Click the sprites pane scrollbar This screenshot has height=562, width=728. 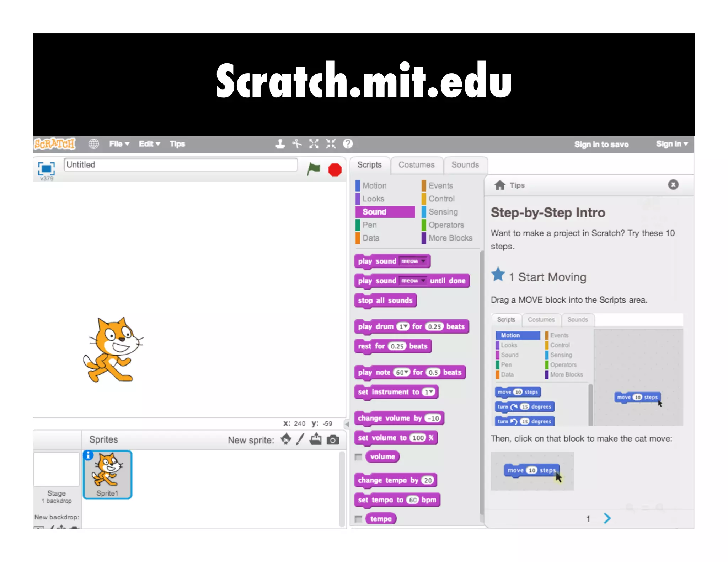pos(342,489)
